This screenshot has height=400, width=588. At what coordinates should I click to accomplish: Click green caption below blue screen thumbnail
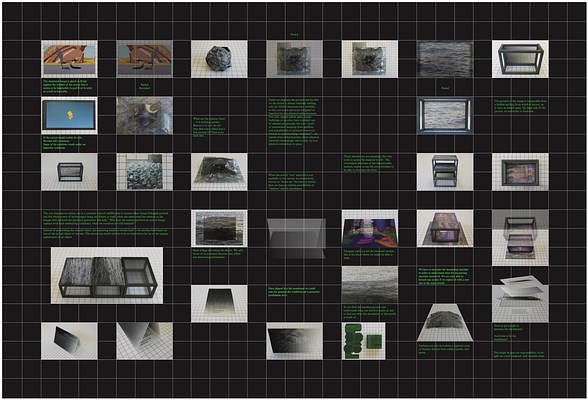click(x=64, y=143)
